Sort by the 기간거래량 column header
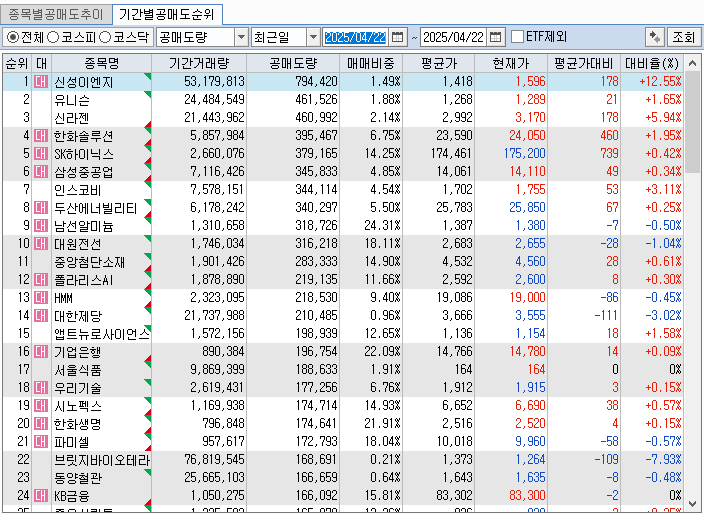This screenshot has width=704, height=515. click(x=199, y=63)
